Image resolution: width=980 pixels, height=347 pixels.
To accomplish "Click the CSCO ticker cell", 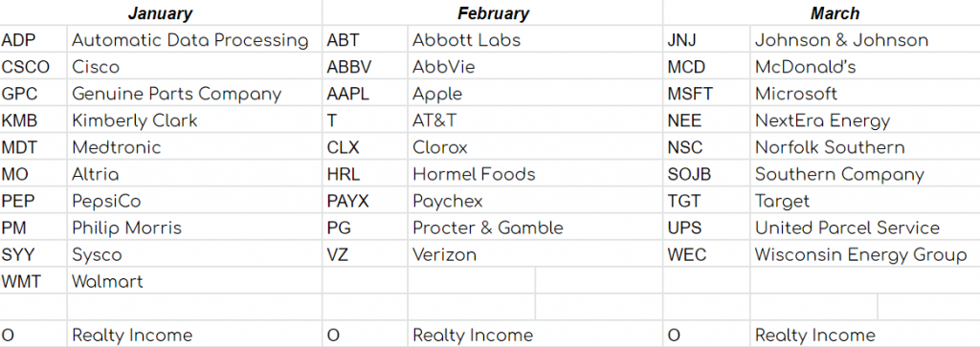I will (x=33, y=67).
